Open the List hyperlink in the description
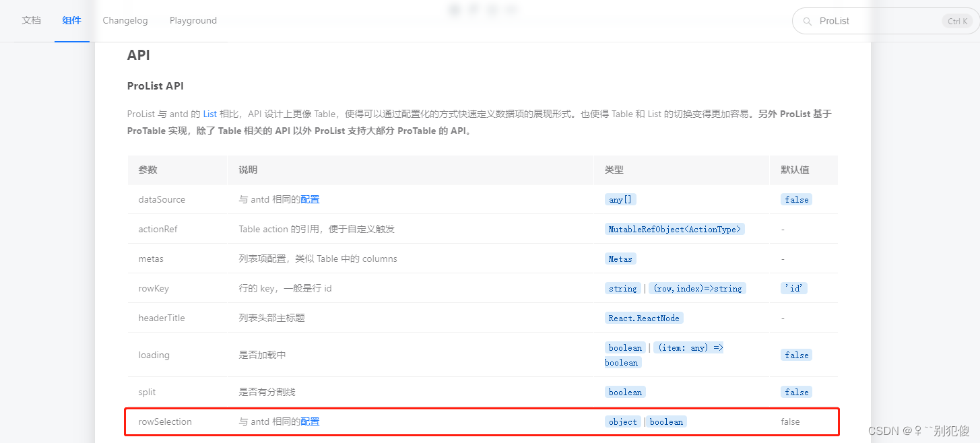Image resolution: width=980 pixels, height=443 pixels. (209, 113)
